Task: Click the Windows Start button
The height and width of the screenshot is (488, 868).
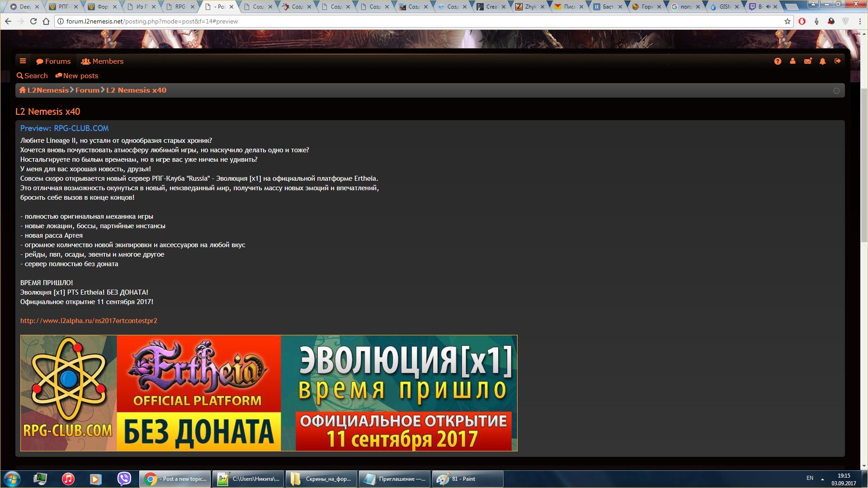Action: (12, 479)
